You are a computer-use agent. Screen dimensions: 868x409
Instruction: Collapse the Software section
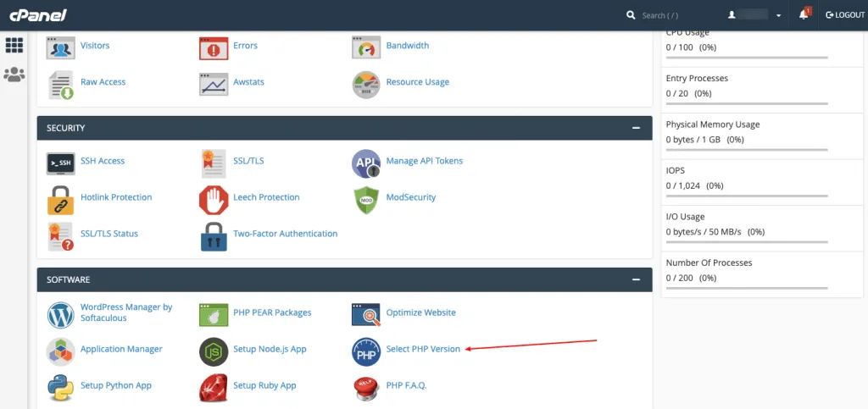(x=636, y=279)
